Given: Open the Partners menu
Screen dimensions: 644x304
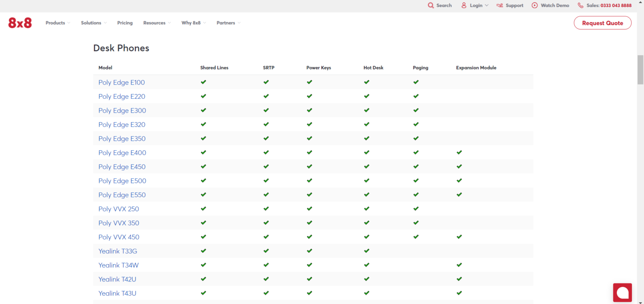Looking at the screenshot, I should [229, 23].
